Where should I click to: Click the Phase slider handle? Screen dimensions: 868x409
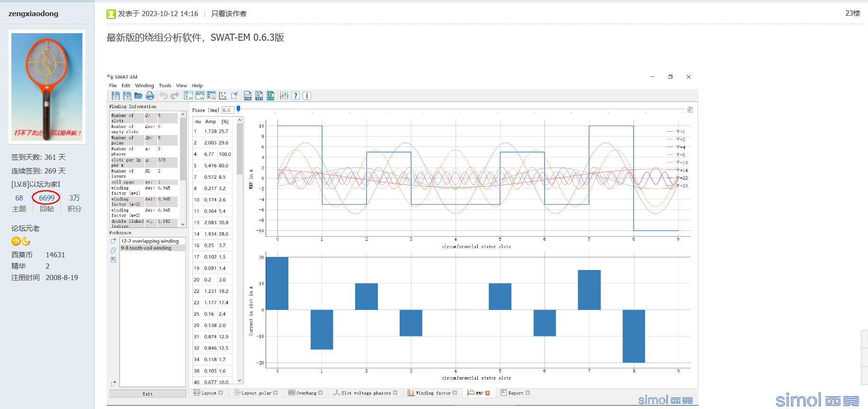tap(238, 109)
